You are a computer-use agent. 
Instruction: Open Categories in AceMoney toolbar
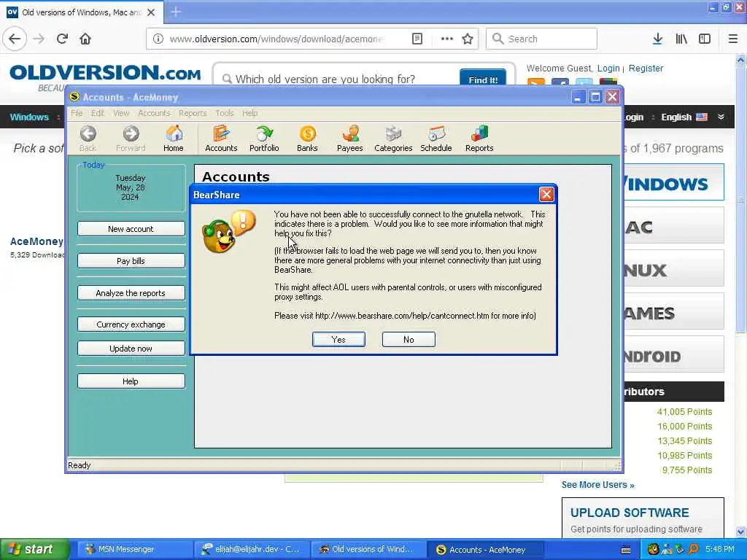pyautogui.click(x=393, y=139)
